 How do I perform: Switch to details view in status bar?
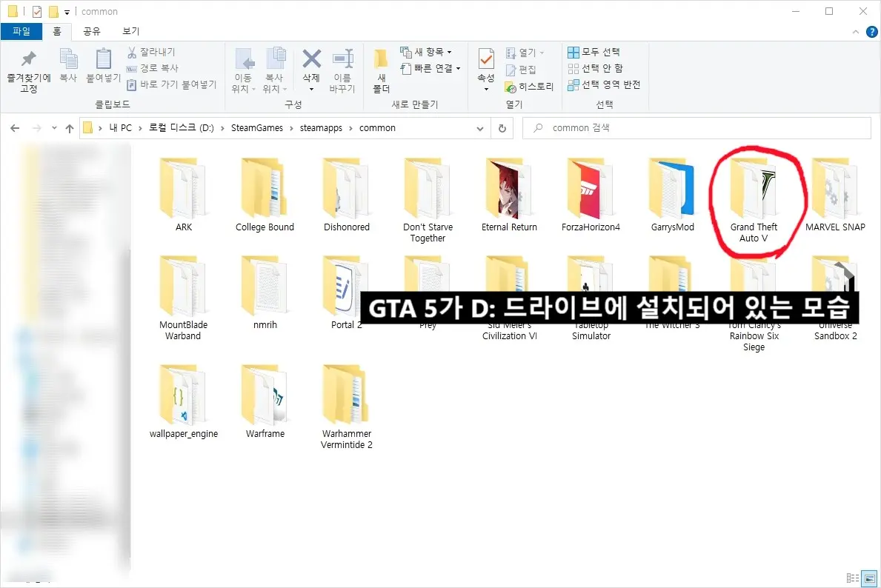tap(852, 578)
